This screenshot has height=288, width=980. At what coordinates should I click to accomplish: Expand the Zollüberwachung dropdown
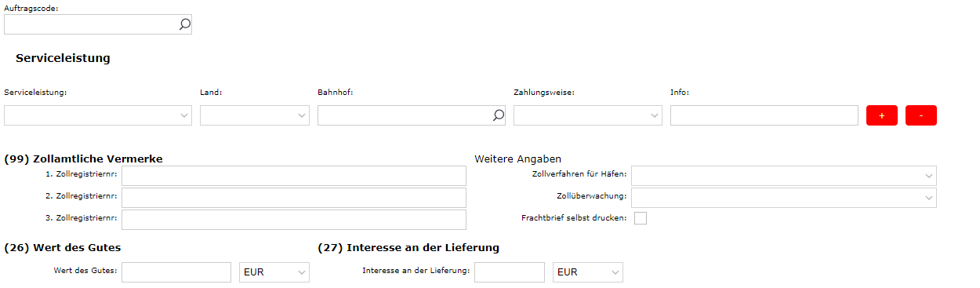[x=784, y=197]
